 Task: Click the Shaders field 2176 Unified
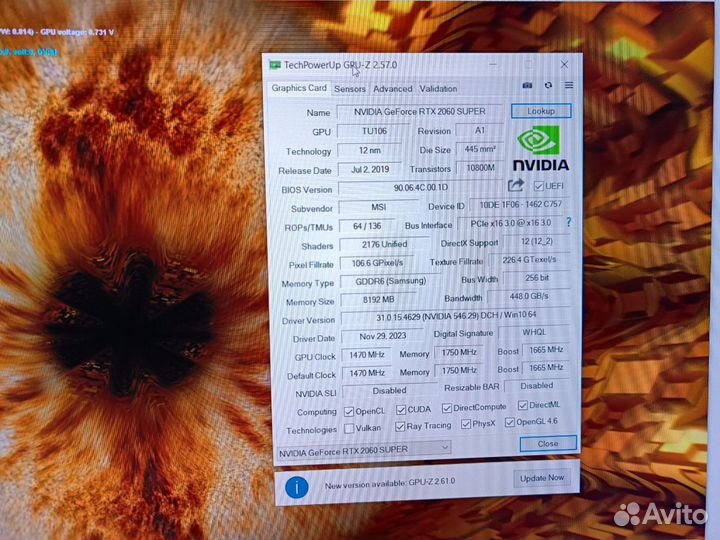384,244
